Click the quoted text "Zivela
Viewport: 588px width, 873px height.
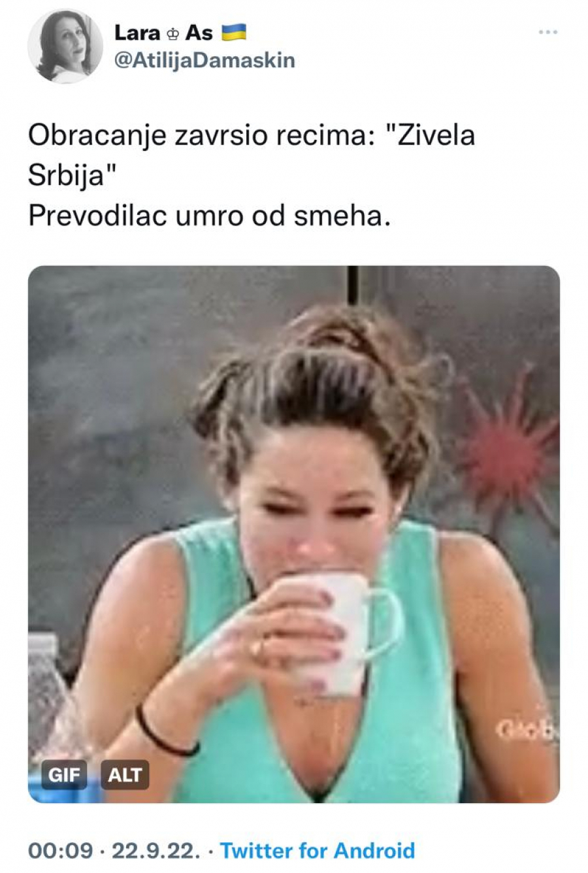(431, 136)
